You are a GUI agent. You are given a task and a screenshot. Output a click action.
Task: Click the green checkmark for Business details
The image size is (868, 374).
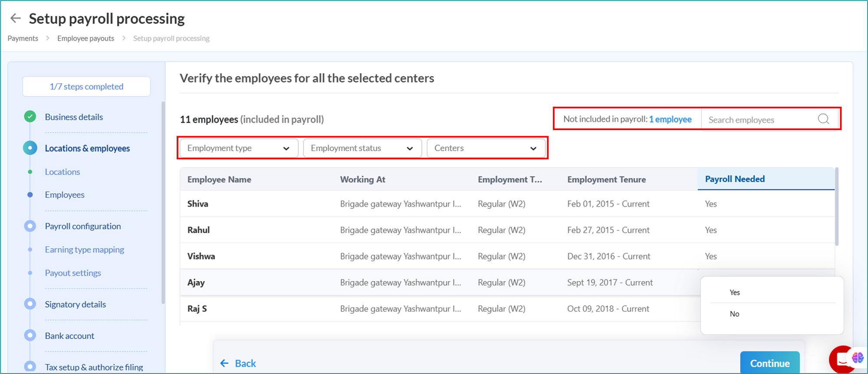30,117
